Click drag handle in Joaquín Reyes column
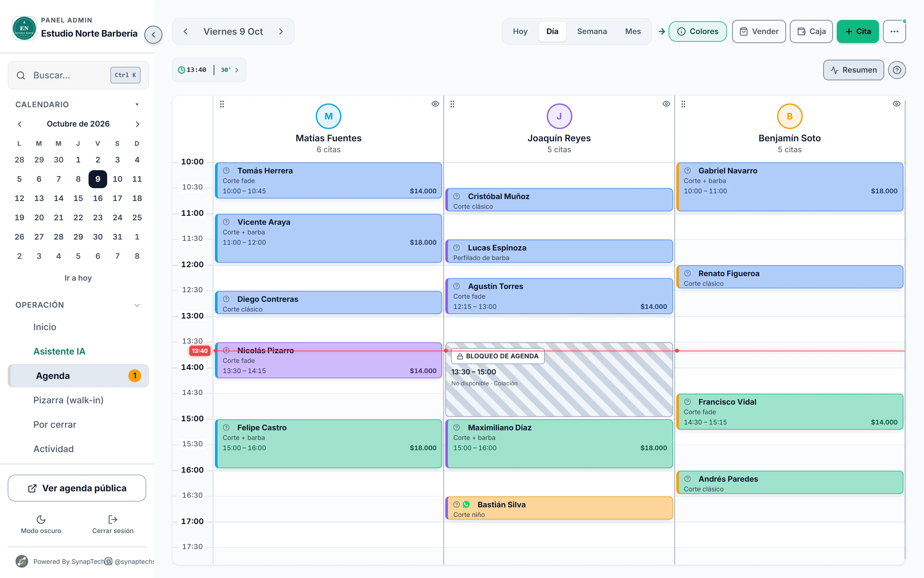 (x=452, y=104)
